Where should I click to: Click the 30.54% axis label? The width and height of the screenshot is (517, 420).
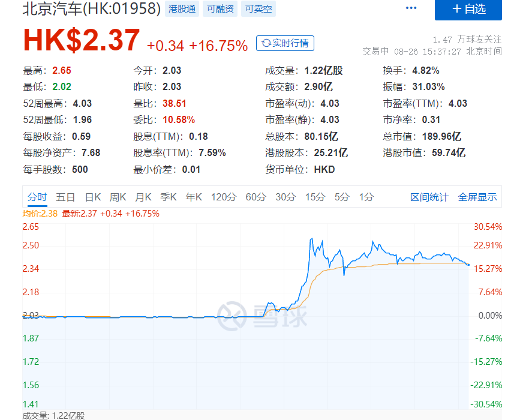click(x=488, y=227)
